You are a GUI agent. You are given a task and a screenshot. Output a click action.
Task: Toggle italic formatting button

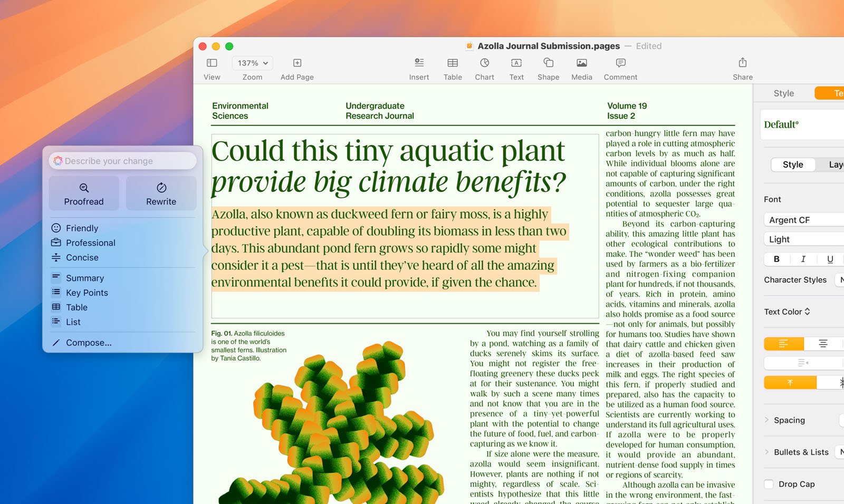803,259
